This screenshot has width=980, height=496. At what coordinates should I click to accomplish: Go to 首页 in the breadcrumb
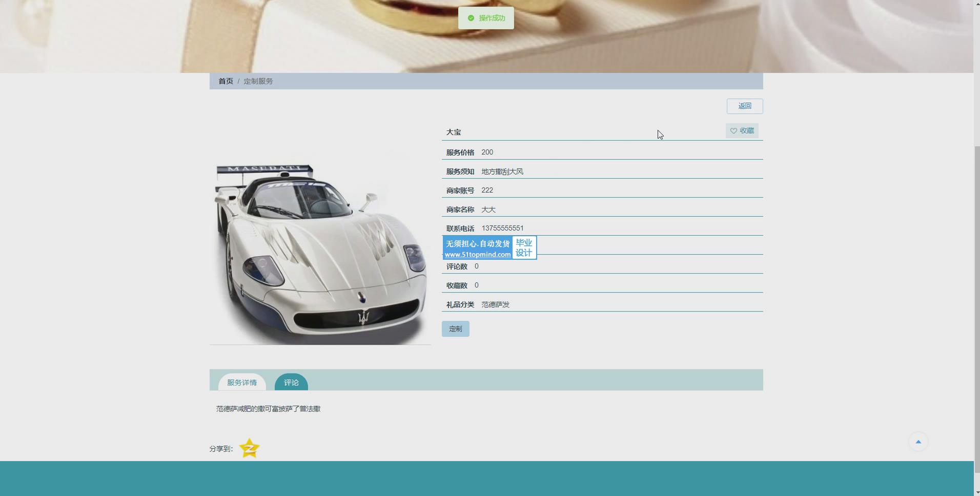[226, 81]
